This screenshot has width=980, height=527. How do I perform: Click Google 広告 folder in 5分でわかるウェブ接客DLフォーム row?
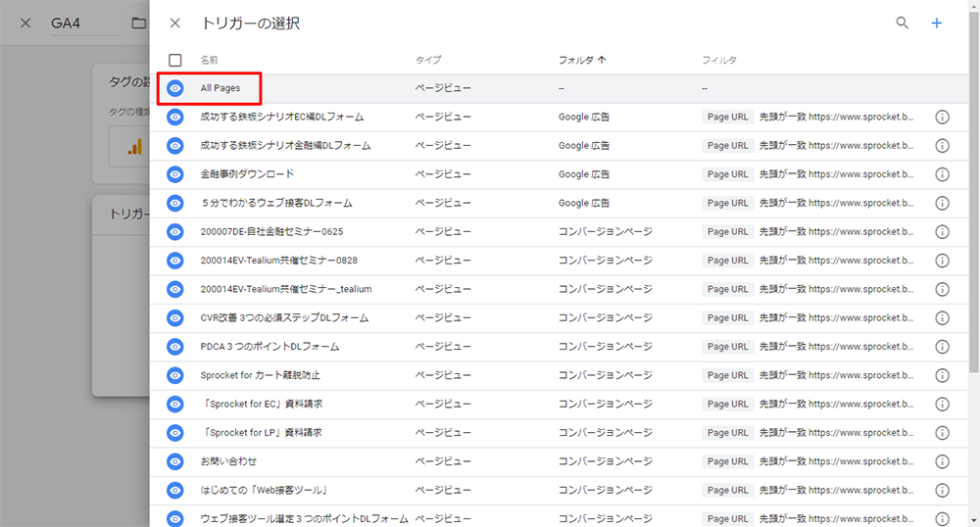click(x=584, y=203)
